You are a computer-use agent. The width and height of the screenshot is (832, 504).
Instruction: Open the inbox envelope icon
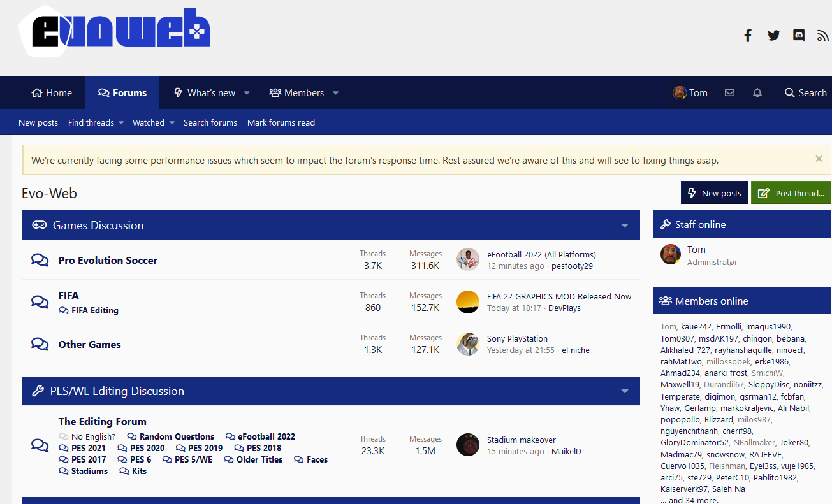tap(730, 93)
